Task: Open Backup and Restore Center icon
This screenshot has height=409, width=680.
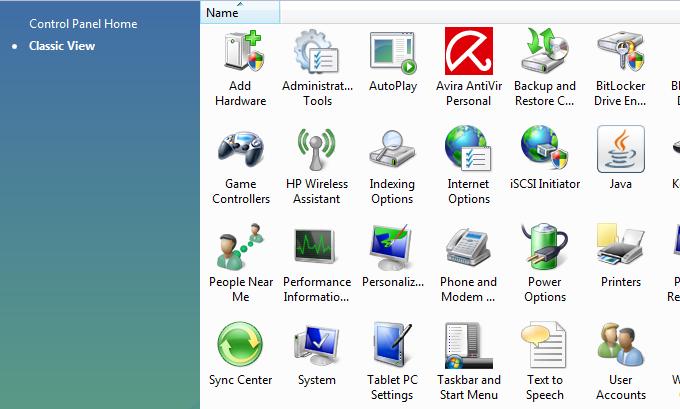Action: point(545,50)
